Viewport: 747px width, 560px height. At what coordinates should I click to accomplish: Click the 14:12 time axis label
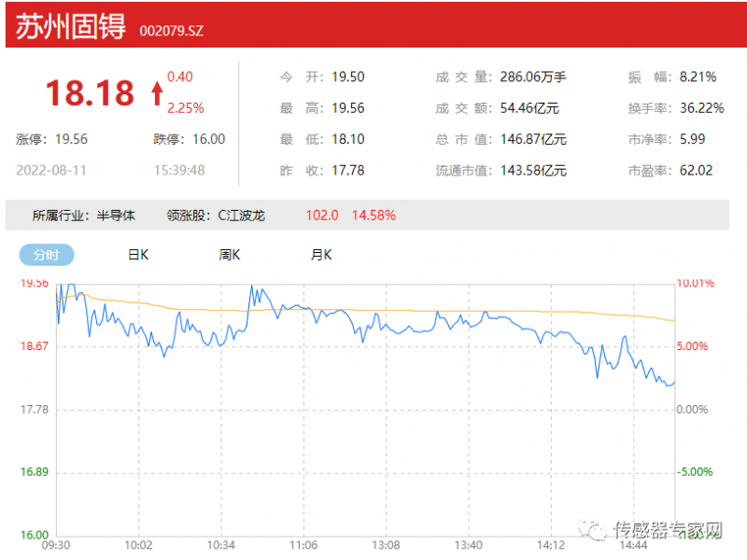(x=551, y=544)
